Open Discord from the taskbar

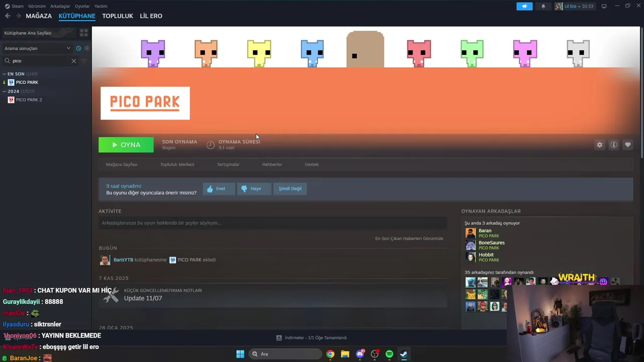360,354
